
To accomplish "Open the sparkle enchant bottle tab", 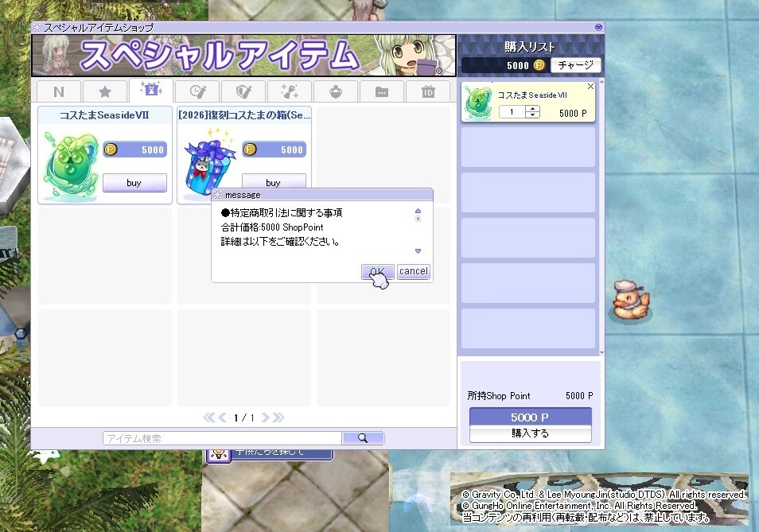I will (x=290, y=91).
